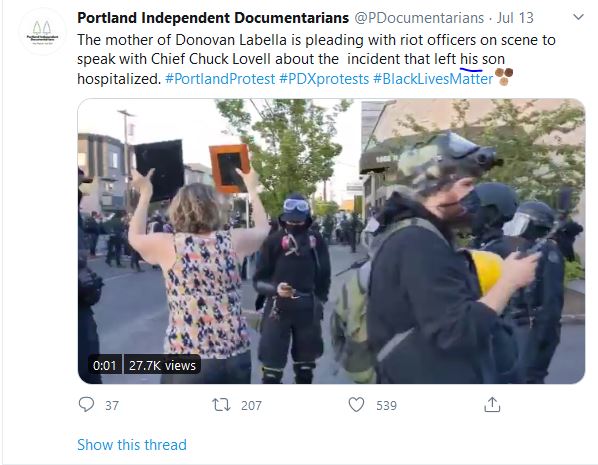Screen dimensions: 598x465
Task: Click the Portland Independent Documentarians display name
Action: click(213, 18)
